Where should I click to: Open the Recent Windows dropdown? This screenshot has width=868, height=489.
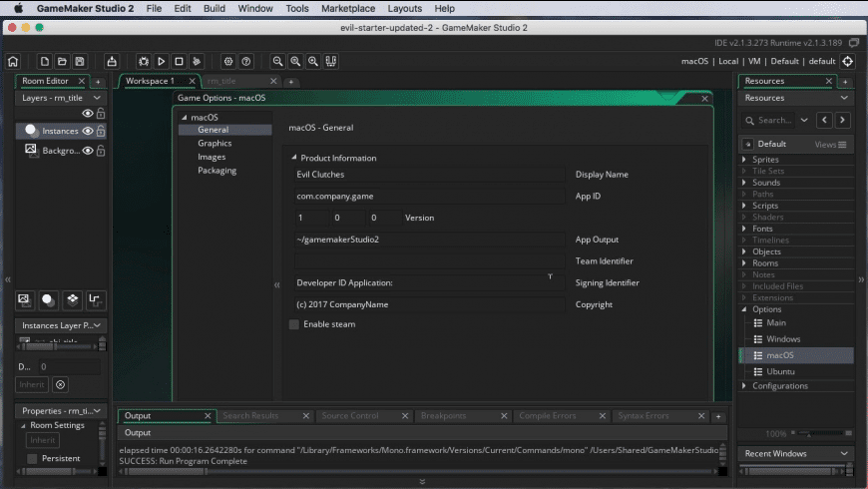[795, 453]
